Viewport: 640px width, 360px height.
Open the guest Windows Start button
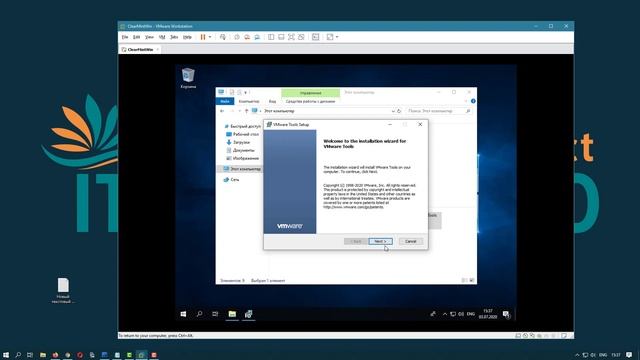tap(183, 314)
